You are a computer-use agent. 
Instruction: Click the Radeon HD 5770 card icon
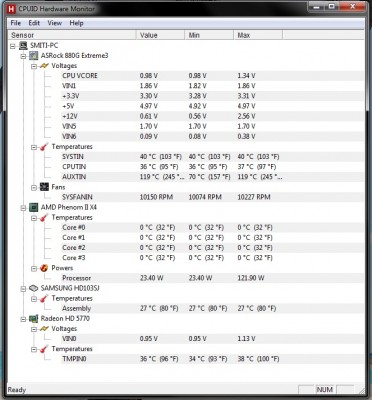(34, 319)
